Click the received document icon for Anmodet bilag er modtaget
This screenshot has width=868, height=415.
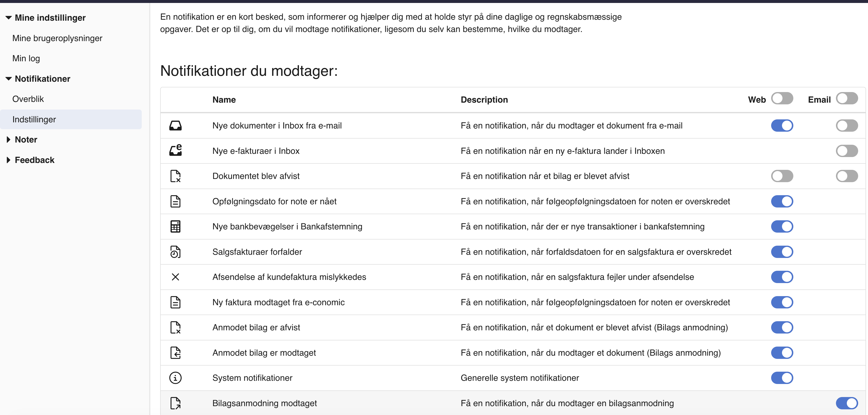click(x=175, y=353)
